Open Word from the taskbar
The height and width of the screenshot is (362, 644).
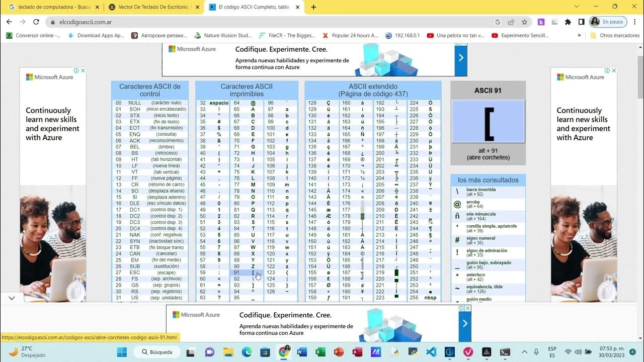(x=302, y=352)
